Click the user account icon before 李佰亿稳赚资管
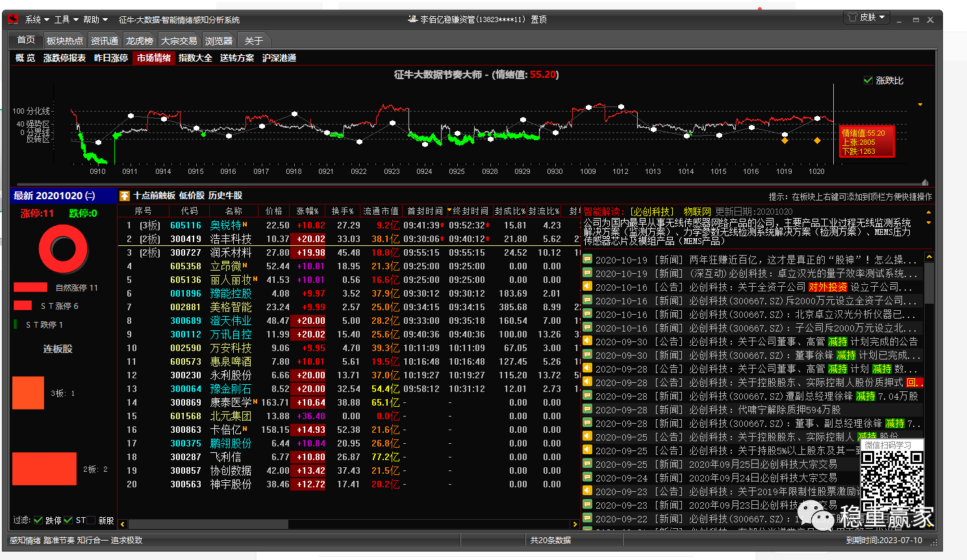967x560 pixels. pyautogui.click(x=412, y=19)
